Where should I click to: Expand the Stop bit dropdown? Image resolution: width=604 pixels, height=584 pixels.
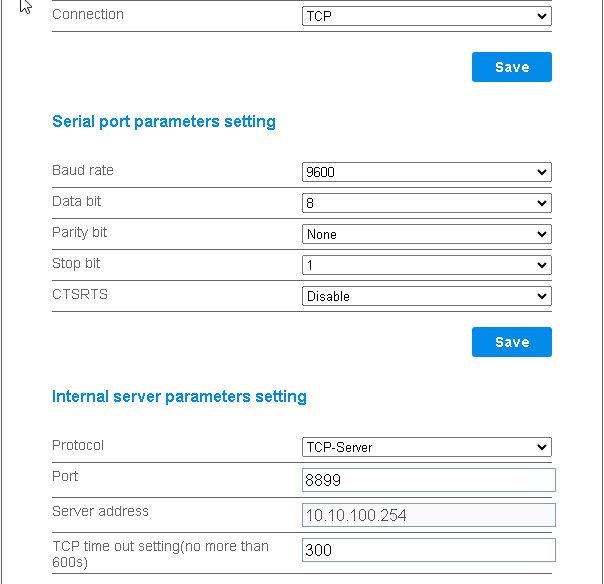(x=426, y=265)
